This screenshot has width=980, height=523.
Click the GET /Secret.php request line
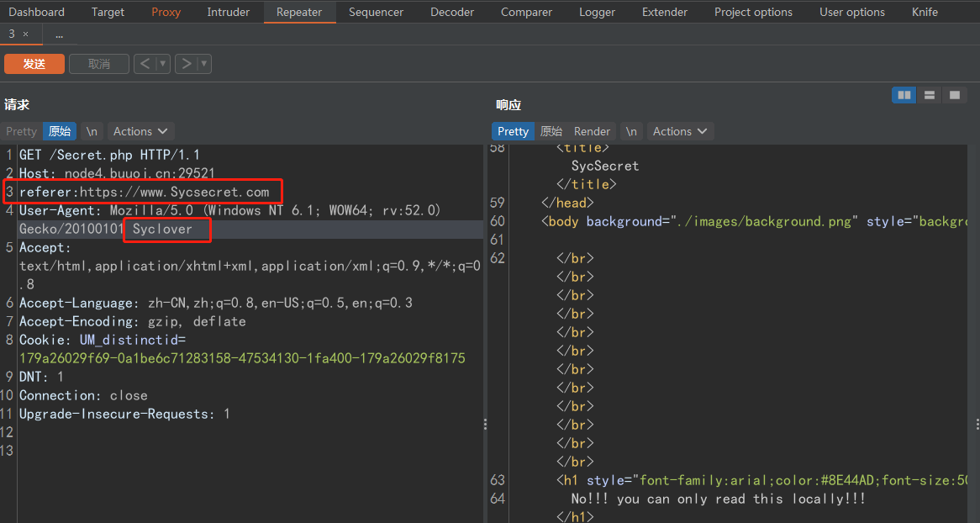pos(109,155)
